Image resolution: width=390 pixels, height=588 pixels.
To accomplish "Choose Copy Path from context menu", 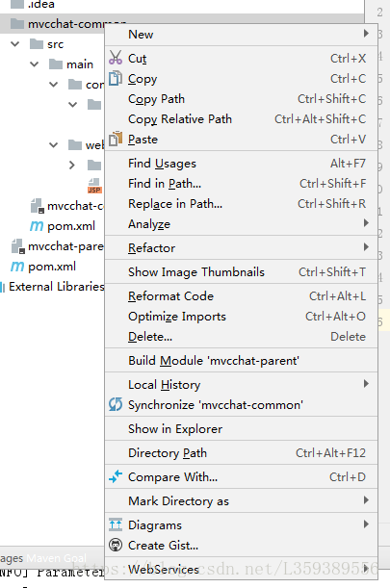I will (x=241, y=98).
